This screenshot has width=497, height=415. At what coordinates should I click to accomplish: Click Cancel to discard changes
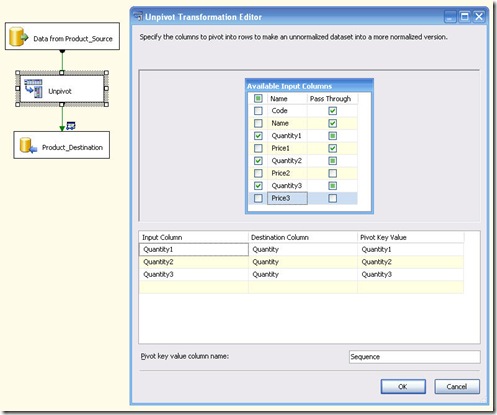point(457,387)
